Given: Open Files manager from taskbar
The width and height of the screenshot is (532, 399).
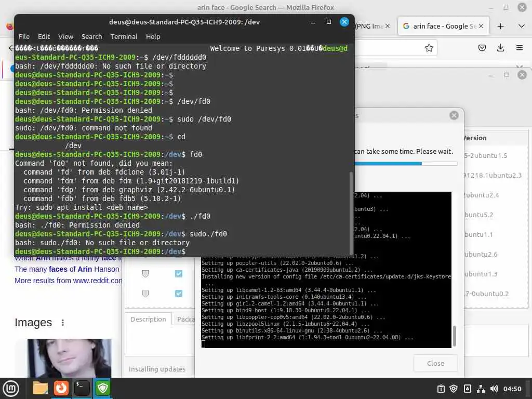Looking at the screenshot, I should [40, 388].
